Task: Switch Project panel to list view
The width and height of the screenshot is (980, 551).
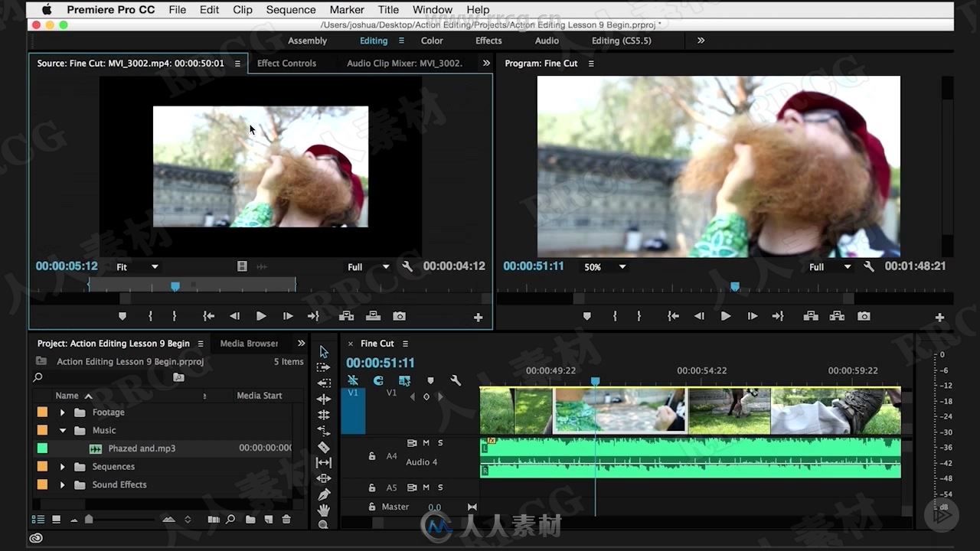Action: coord(38,520)
